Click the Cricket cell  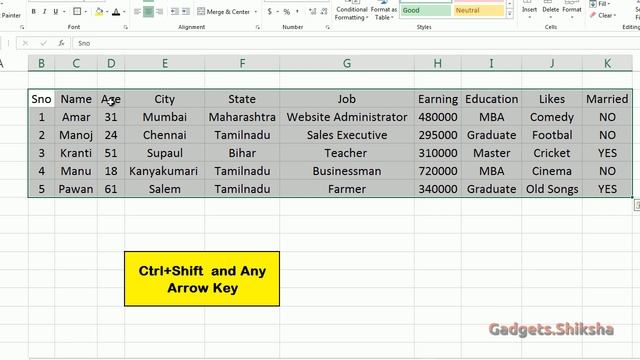click(552, 153)
